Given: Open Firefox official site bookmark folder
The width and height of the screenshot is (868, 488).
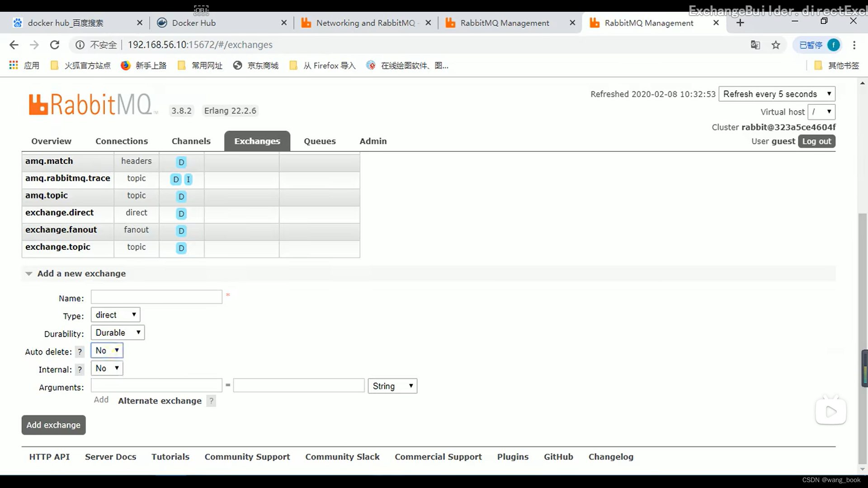Looking at the screenshot, I should coord(80,66).
